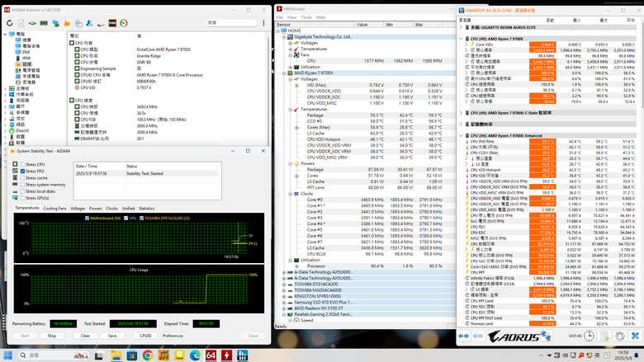The width and height of the screenshot is (644, 362).
Task: Expand HWiNFO C-State section
Action: (461, 113)
